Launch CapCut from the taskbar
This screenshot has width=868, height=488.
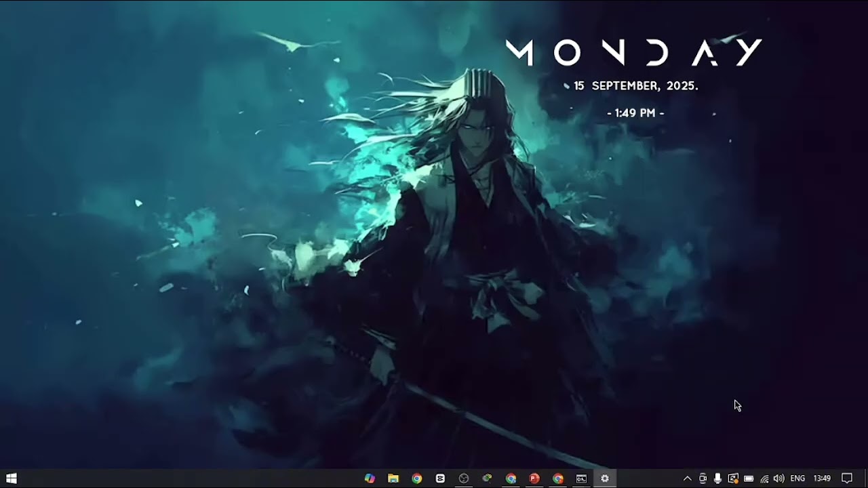[x=440, y=479]
